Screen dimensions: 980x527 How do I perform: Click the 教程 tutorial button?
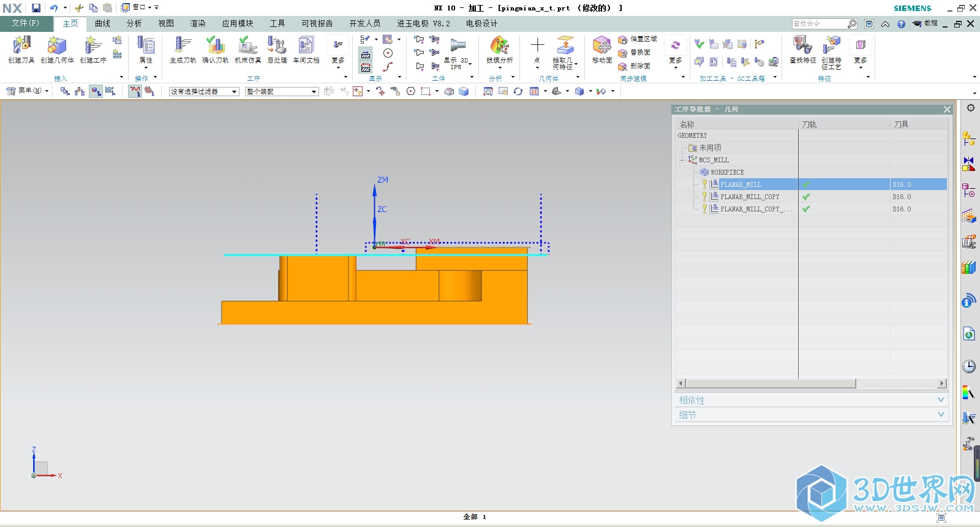[x=925, y=23]
